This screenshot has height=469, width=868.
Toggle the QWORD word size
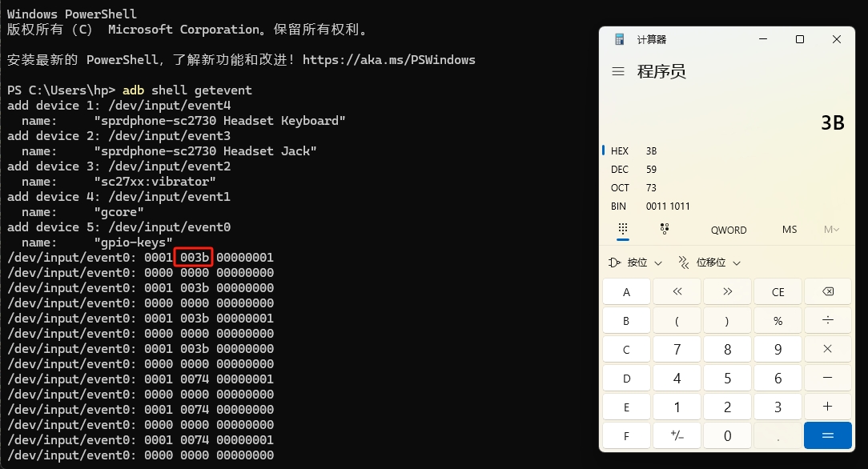tap(729, 230)
